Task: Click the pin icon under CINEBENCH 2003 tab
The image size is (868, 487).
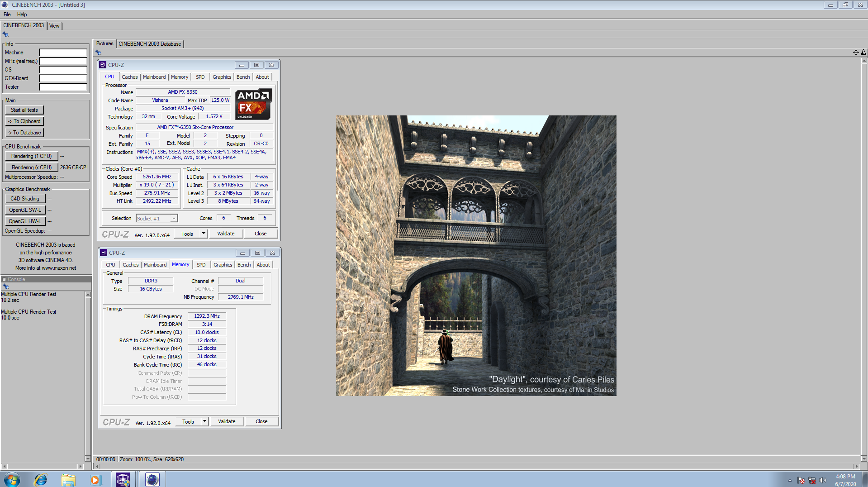Action: pyautogui.click(x=5, y=34)
